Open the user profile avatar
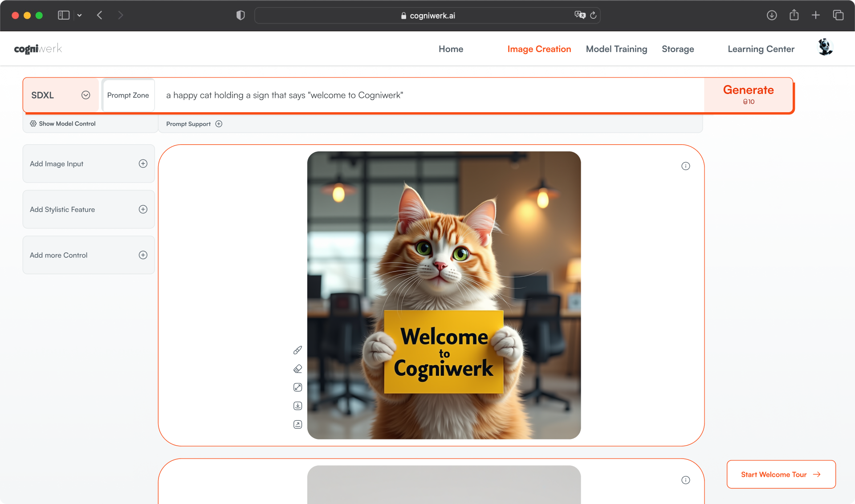This screenshot has height=504, width=855. point(825,48)
